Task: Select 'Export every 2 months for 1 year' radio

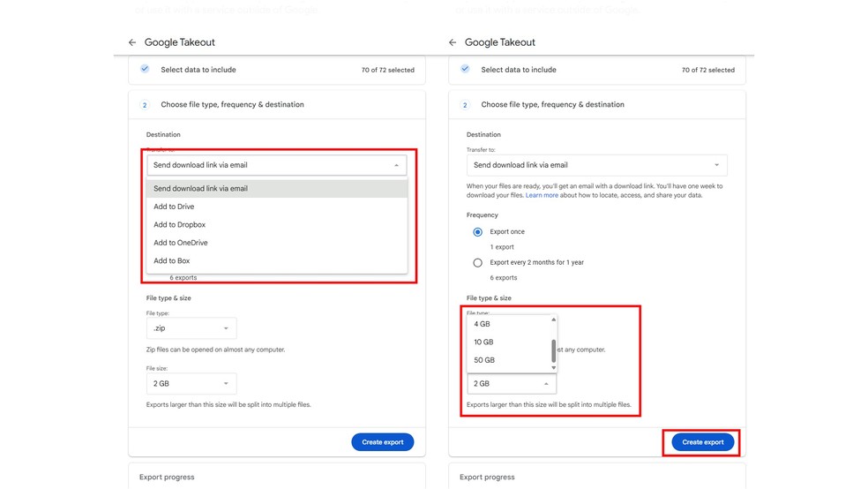Action: [x=478, y=262]
